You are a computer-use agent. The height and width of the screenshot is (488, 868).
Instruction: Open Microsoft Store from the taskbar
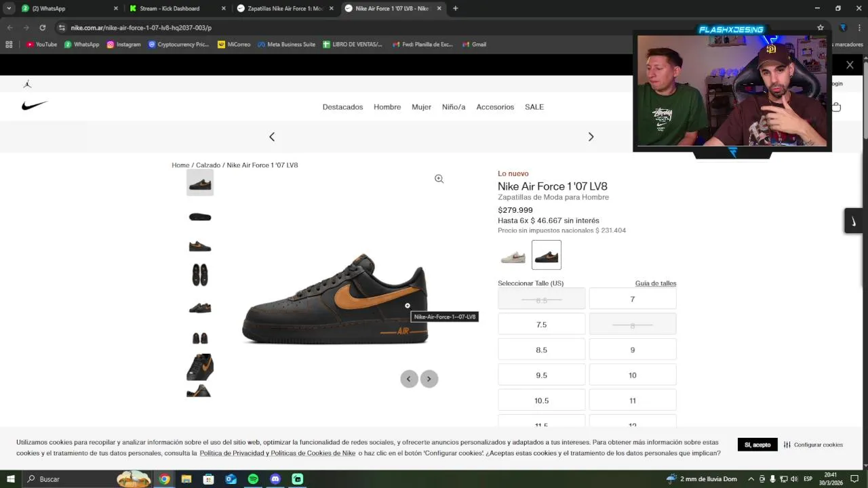coord(209,479)
